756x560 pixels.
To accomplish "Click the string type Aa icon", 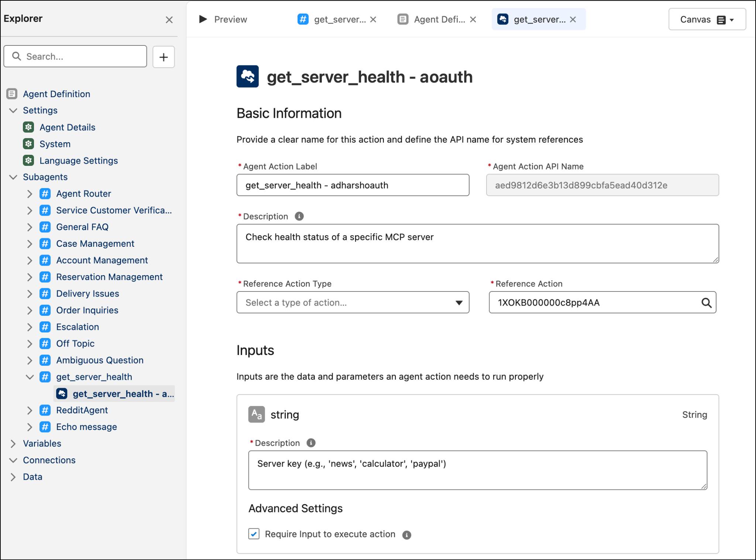I will click(257, 414).
